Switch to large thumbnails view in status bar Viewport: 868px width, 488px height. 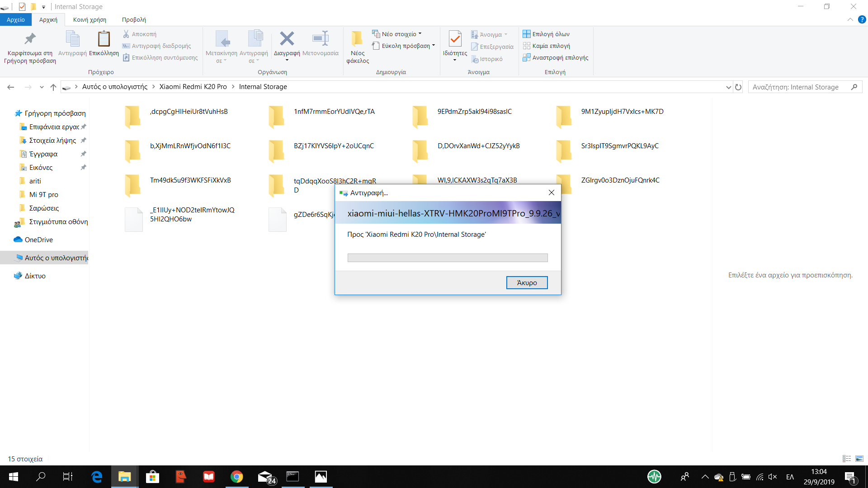point(859,459)
